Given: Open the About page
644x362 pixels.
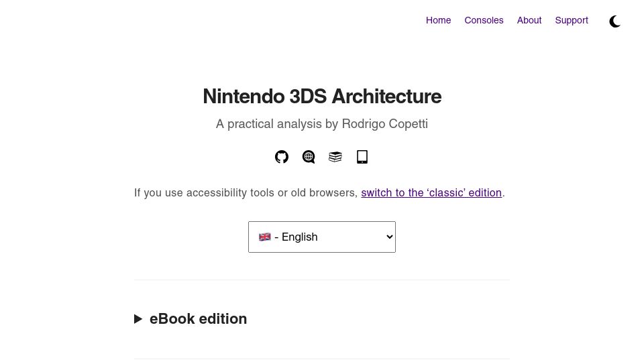Looking at the screenshot, I should click(x=529, y=20).
